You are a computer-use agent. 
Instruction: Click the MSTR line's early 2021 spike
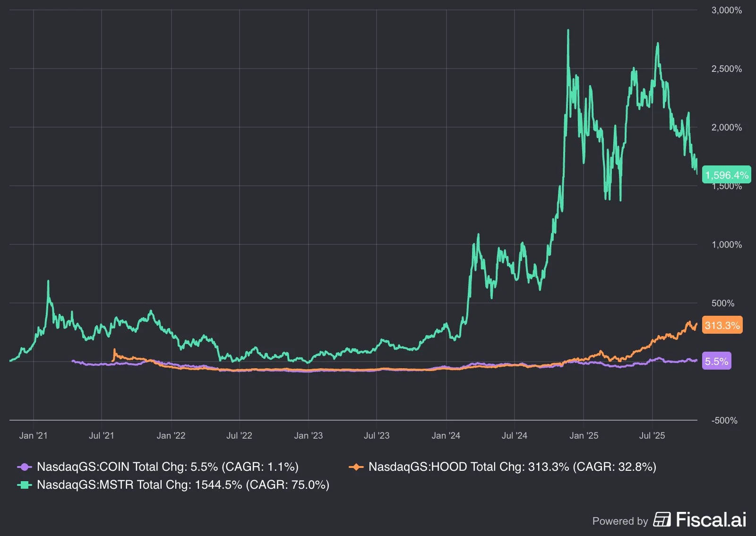click(48, 281)
